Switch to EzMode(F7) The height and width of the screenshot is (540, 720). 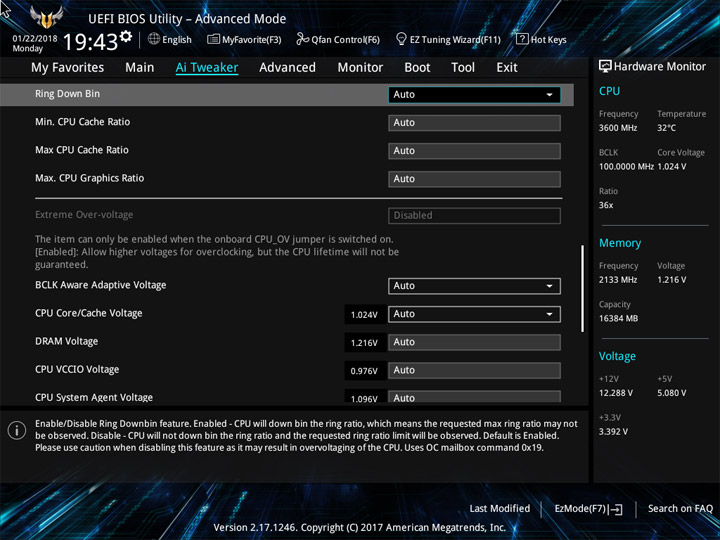coord(588,509)
